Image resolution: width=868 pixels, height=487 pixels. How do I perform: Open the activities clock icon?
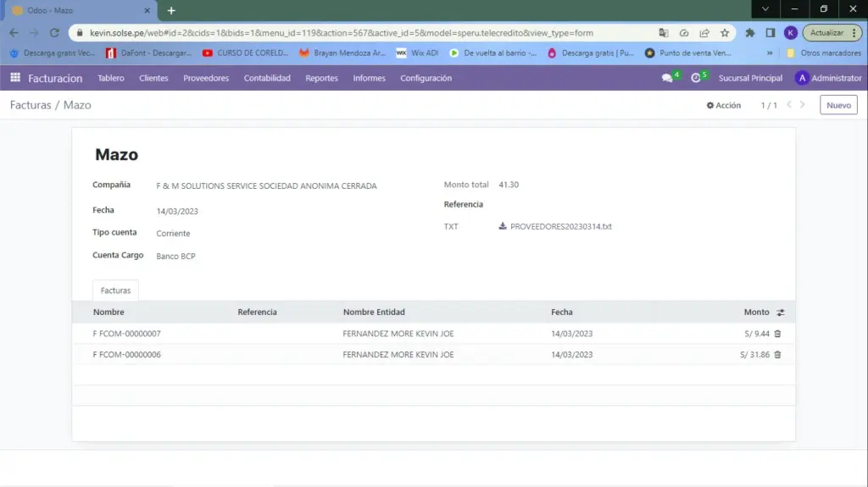click(x=696, y=78)
